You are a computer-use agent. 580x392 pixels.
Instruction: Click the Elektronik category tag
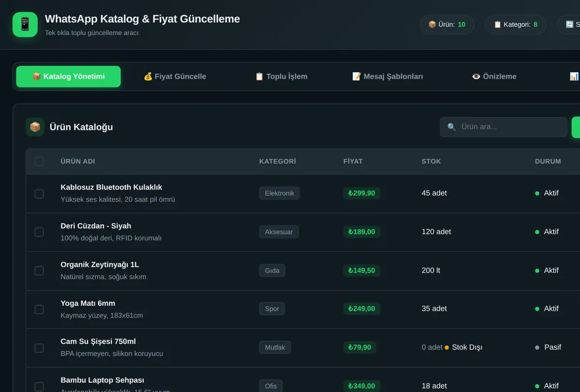[x=279, y=193]
